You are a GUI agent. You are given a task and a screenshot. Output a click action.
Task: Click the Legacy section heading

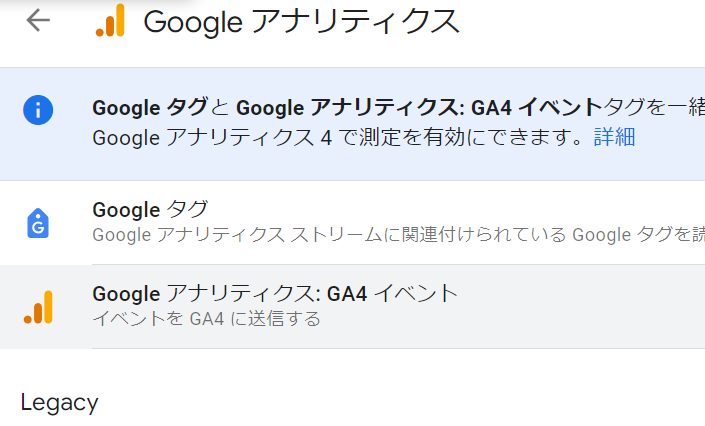[x=59, y=403]
